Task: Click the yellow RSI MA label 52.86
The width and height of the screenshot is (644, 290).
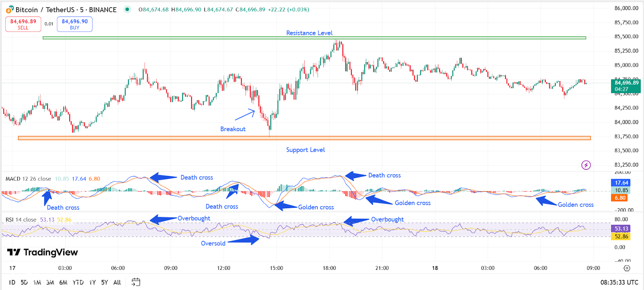Action: click(x=621, y=236)
